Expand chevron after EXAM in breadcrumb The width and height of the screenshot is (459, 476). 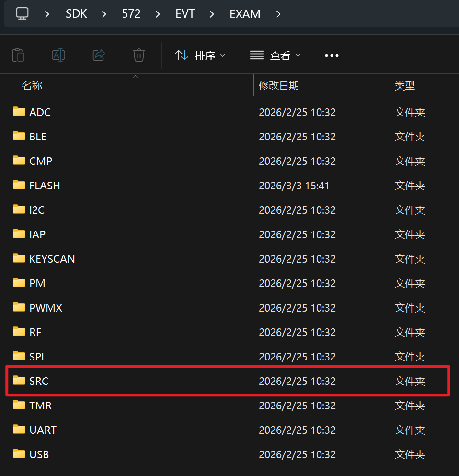pyautogui.click(x=278, y=14)
